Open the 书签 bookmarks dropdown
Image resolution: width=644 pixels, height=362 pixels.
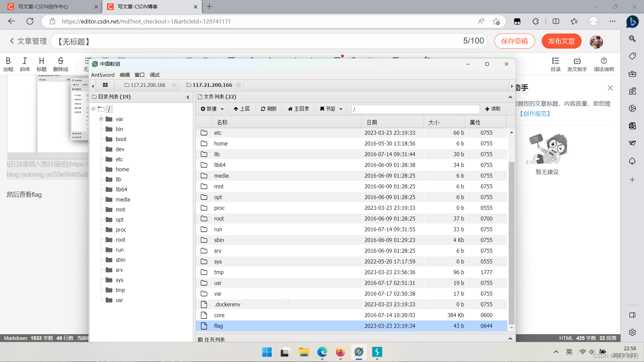click(x=331, y=109)
